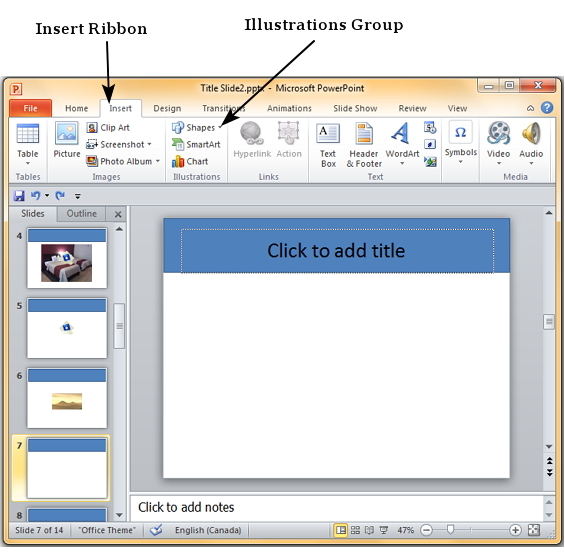Go to next slide double-arrow
The image size is (565, 554).
tap(550, 472)
